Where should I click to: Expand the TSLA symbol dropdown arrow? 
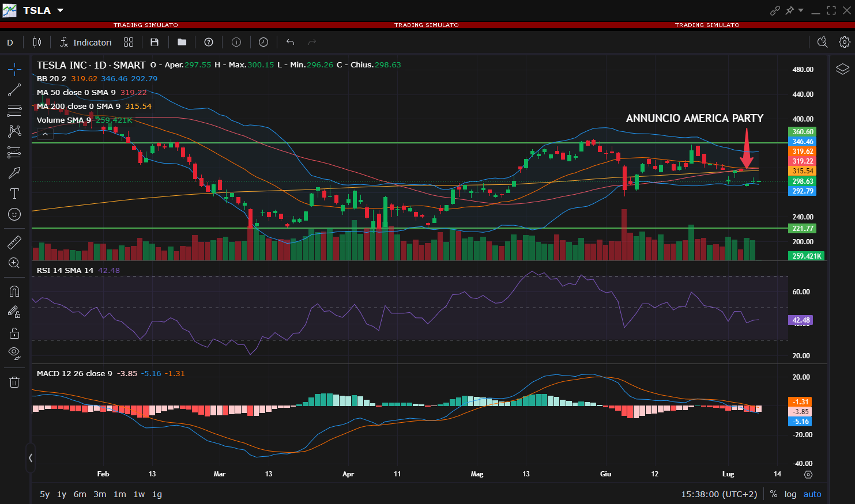pyautogui.click(x=61, y=10)
